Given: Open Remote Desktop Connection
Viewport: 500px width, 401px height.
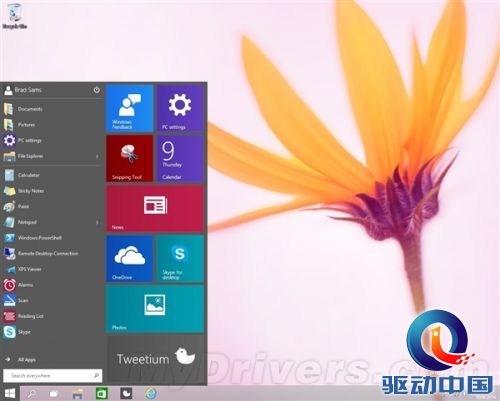Looking at the screenshot, I should click(52, 253).
